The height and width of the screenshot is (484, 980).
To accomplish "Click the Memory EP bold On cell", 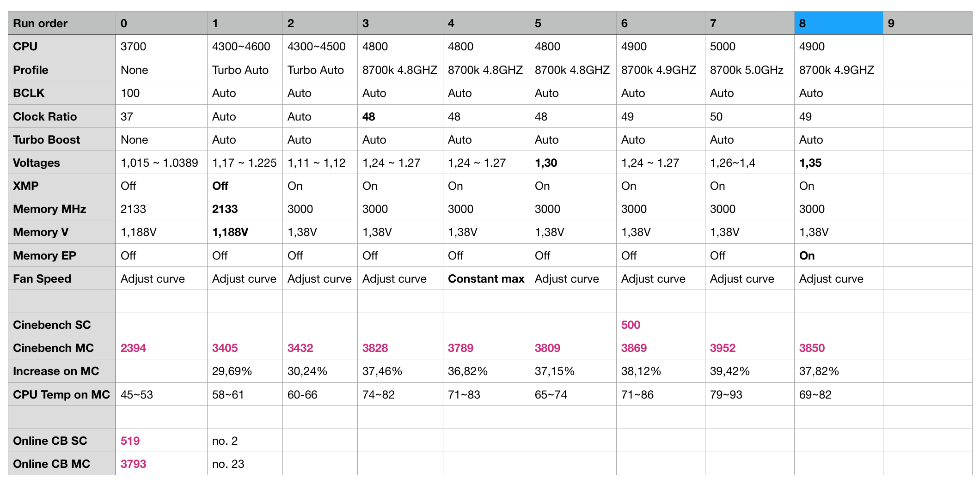I will [x=838, y=255].
